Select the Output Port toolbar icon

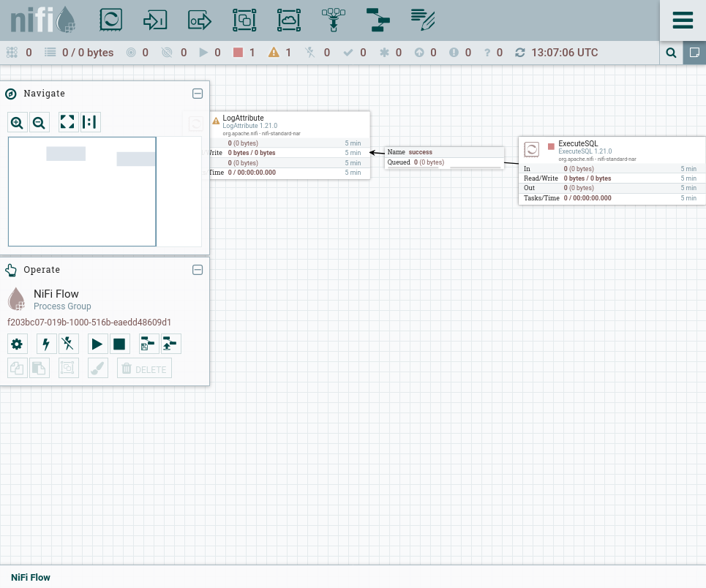(200, 20)
